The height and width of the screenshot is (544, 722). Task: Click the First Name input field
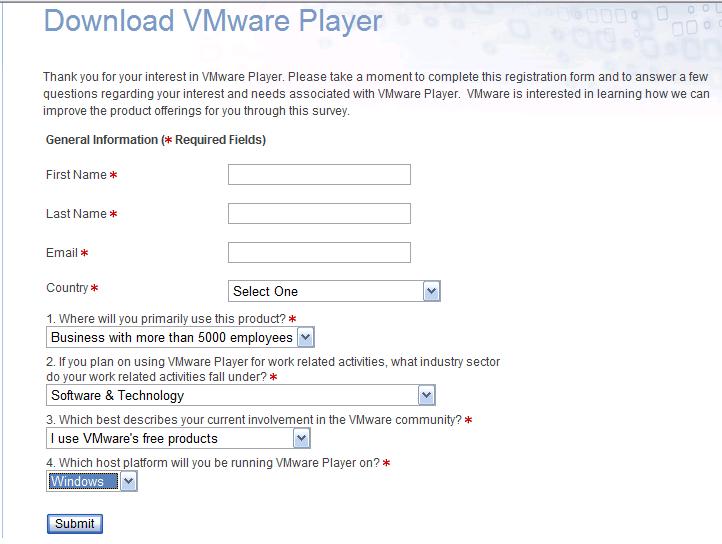(319, 175)
